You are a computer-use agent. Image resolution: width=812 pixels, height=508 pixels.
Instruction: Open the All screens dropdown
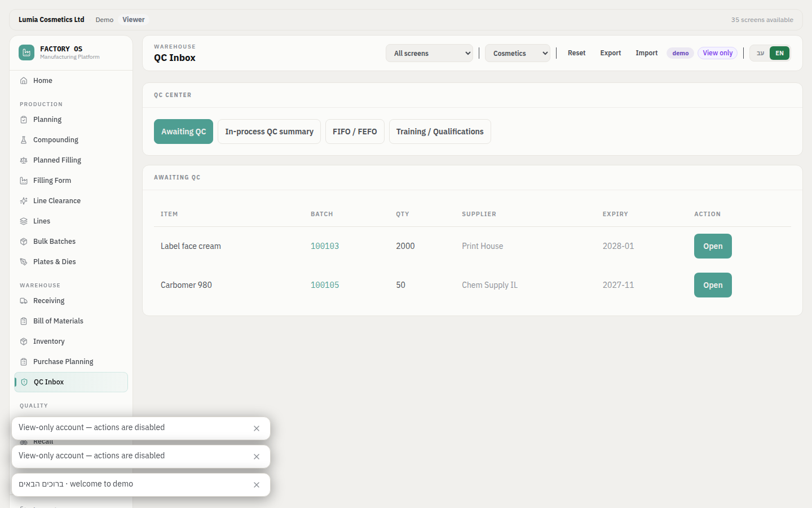click(x=429, y=53)
